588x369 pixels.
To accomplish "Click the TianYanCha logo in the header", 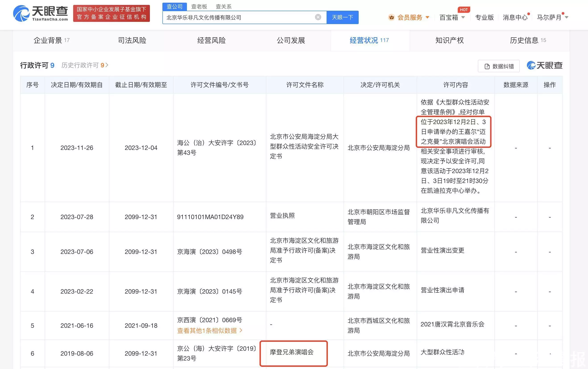I will [41, 13].
